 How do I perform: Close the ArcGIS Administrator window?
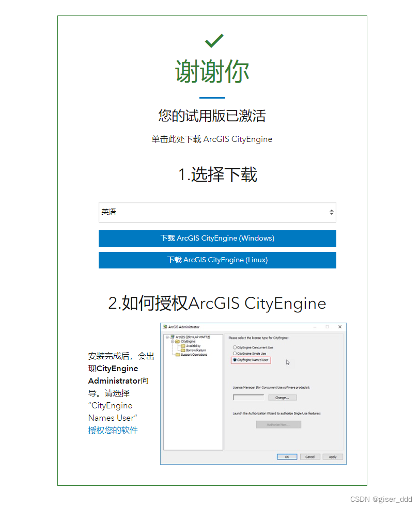[x=340, y=327]
